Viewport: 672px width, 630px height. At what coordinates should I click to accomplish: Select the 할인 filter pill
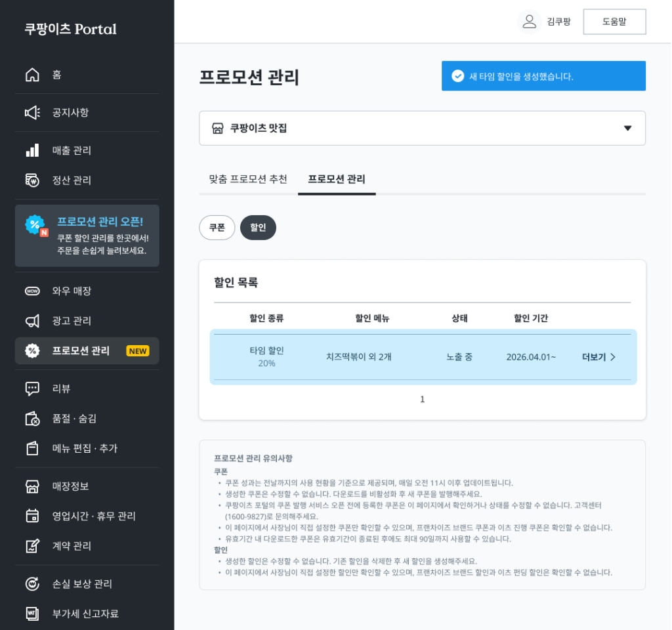click(258, 228)
